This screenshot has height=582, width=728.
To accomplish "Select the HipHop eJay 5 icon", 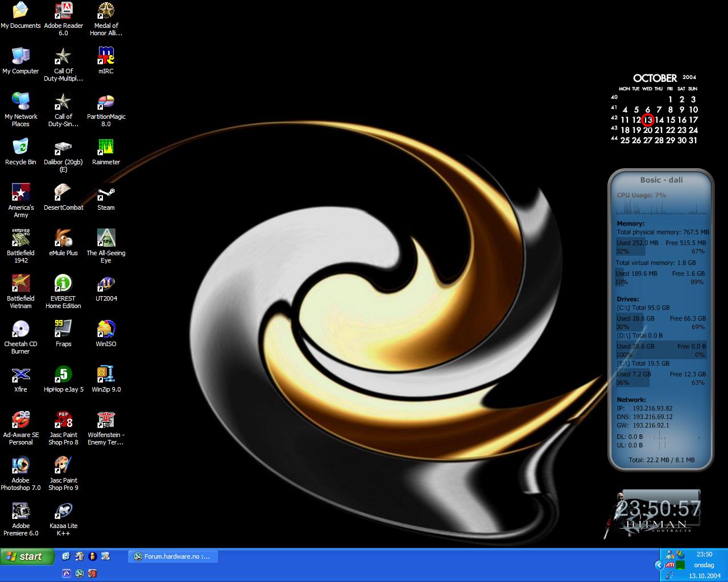I will click(x=63, y=379).
